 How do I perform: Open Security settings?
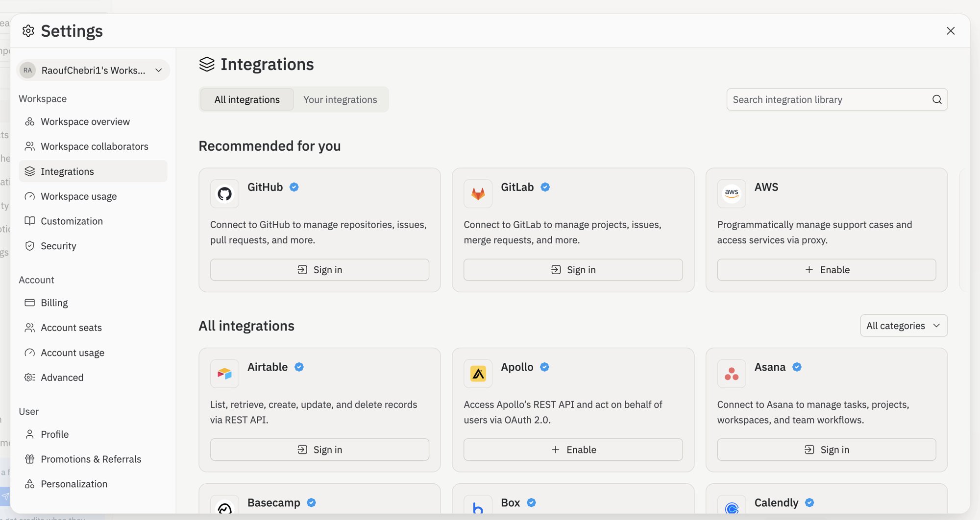coord(93,246)
